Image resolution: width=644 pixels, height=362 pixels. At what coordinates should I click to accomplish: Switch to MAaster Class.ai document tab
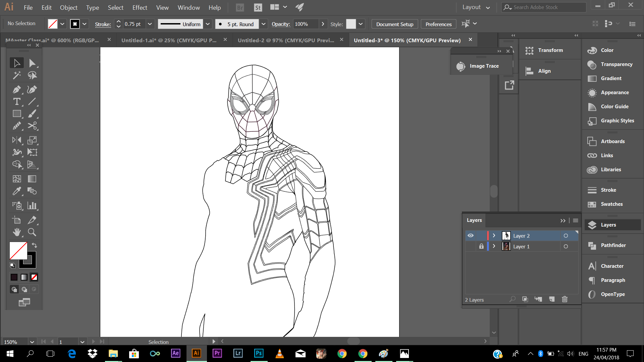[x=52, y=40]
